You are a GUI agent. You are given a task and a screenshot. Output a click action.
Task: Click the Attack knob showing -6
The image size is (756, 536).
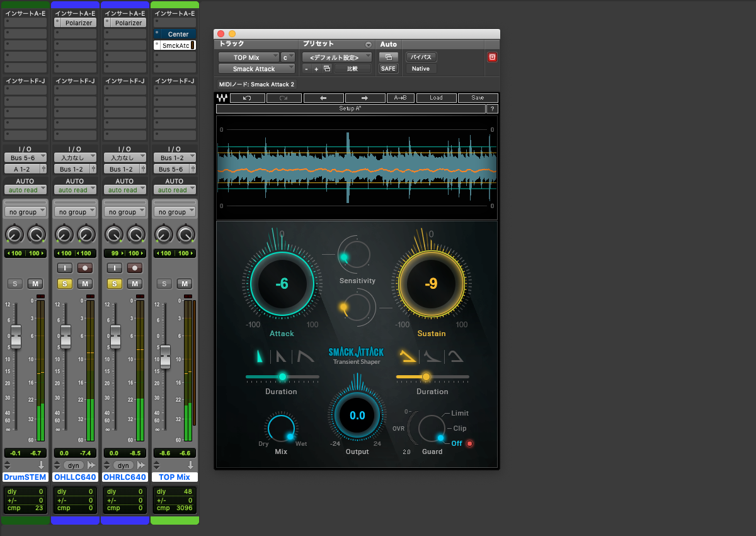[x=282, y=284]
